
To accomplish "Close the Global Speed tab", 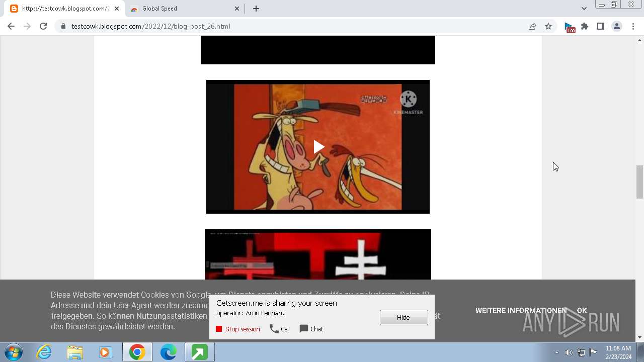I will point(237,9).
